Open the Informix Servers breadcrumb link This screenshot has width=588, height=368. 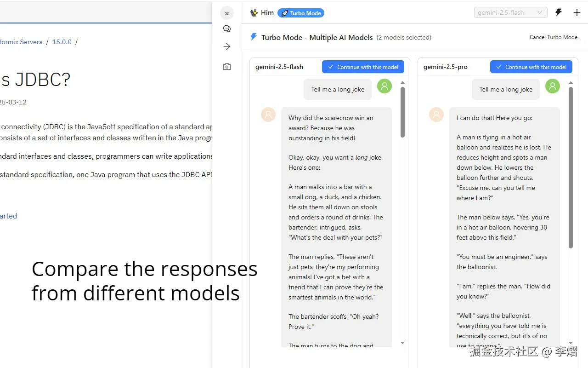[x=21, y=42]
